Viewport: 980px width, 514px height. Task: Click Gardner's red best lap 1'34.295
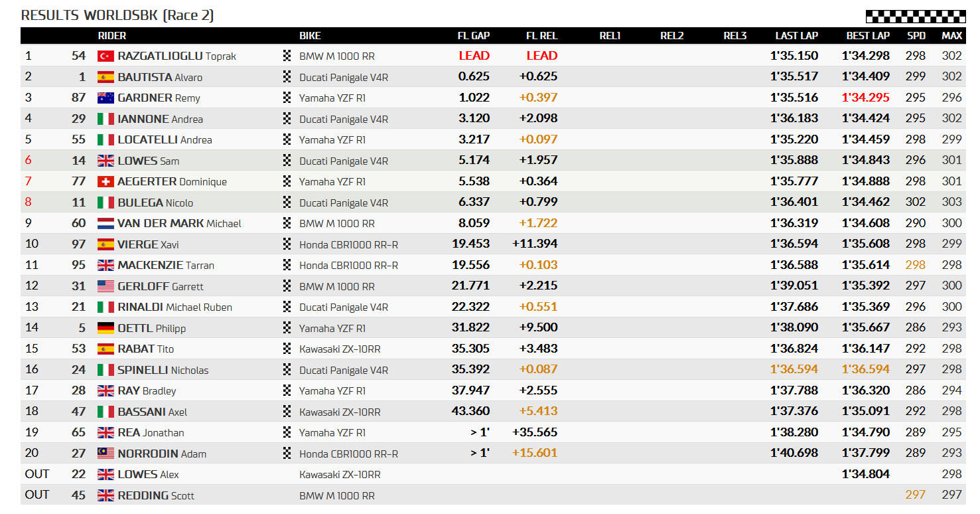point(866,98)
